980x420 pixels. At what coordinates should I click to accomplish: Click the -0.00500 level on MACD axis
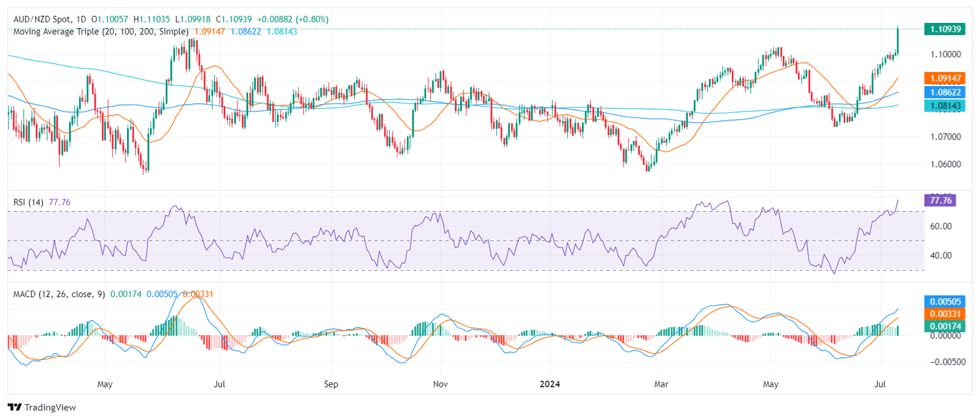pos(947,361)
